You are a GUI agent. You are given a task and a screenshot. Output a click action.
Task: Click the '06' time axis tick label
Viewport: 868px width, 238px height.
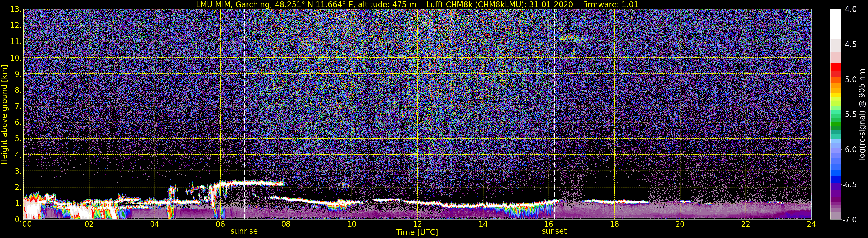[220, 224]
